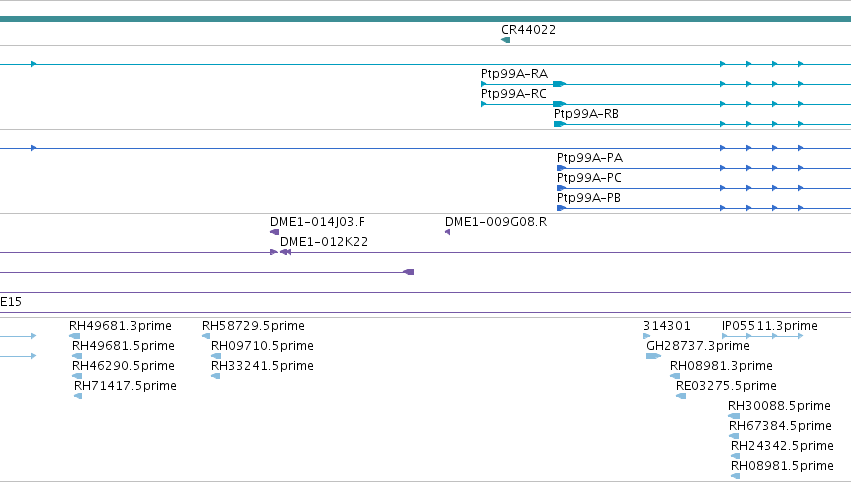
Task: Click the RH08981.5prime feature arrow
Action: [735, 476]
